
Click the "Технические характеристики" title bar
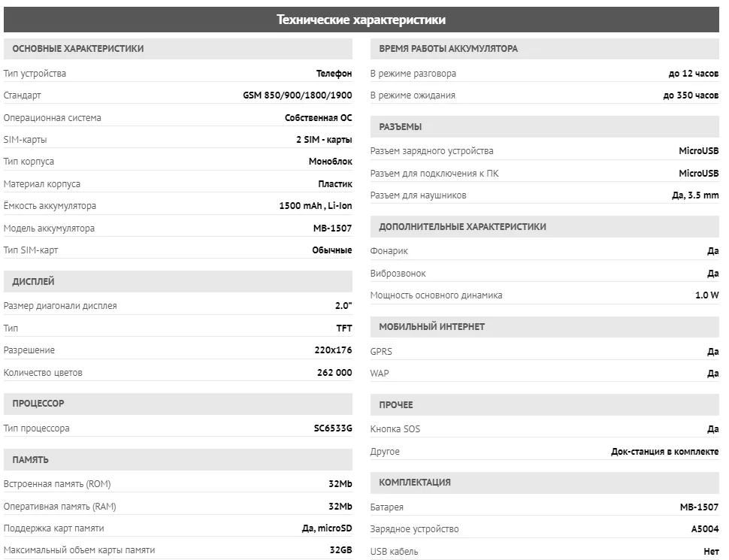click(x=361, y=20)
